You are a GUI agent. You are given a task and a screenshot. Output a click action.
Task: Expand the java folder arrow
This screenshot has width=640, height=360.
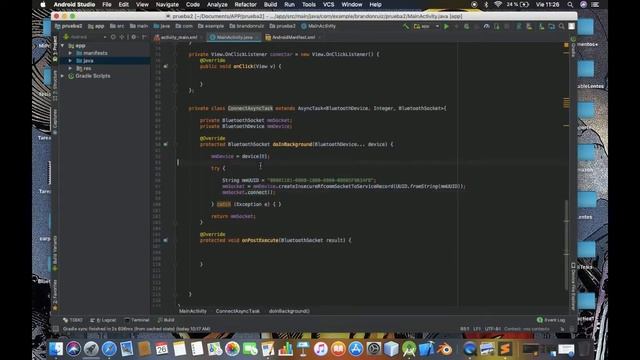point(70,60)
